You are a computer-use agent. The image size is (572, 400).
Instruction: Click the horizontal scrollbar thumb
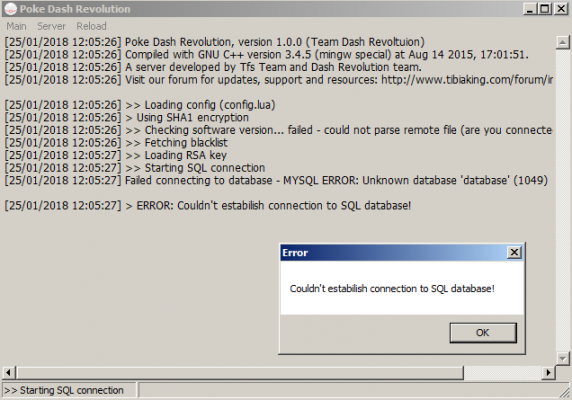[x=240, y=373]
